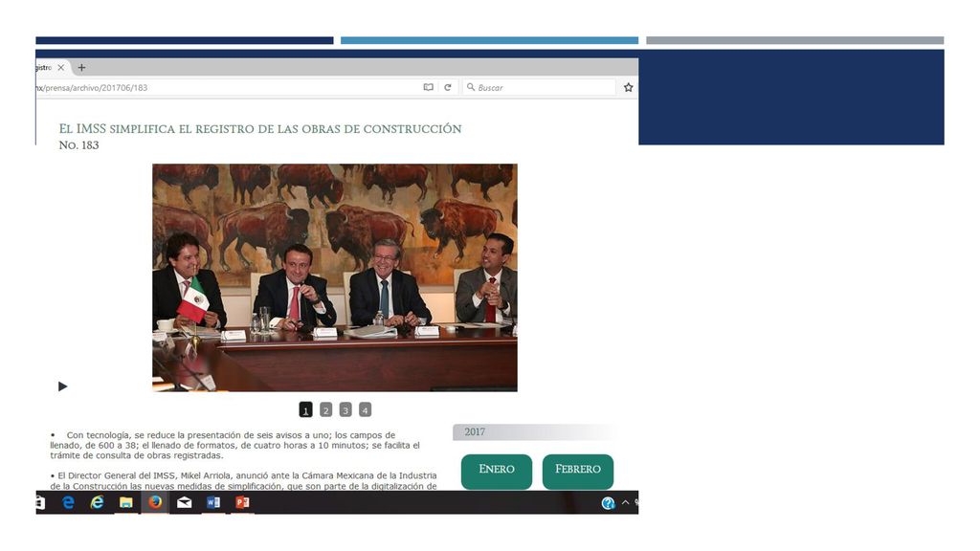Image resolution: width=980 pixels, height=551 pixels.
Task: Open File Explorer from the taskbar
Action: 125,502
